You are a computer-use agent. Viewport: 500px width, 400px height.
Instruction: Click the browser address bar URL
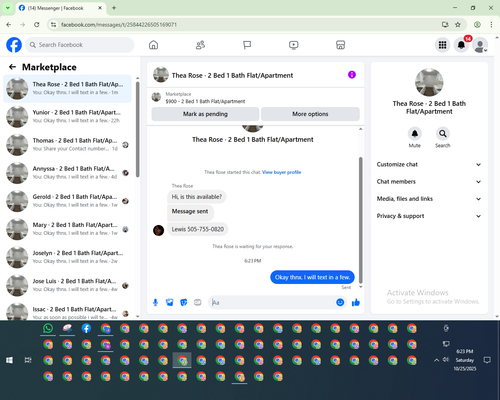point(119,25)
